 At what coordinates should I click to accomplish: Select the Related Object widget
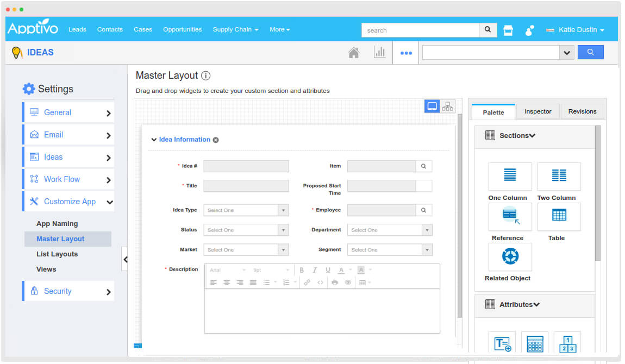pyautogui.click(x=509, y=256)
